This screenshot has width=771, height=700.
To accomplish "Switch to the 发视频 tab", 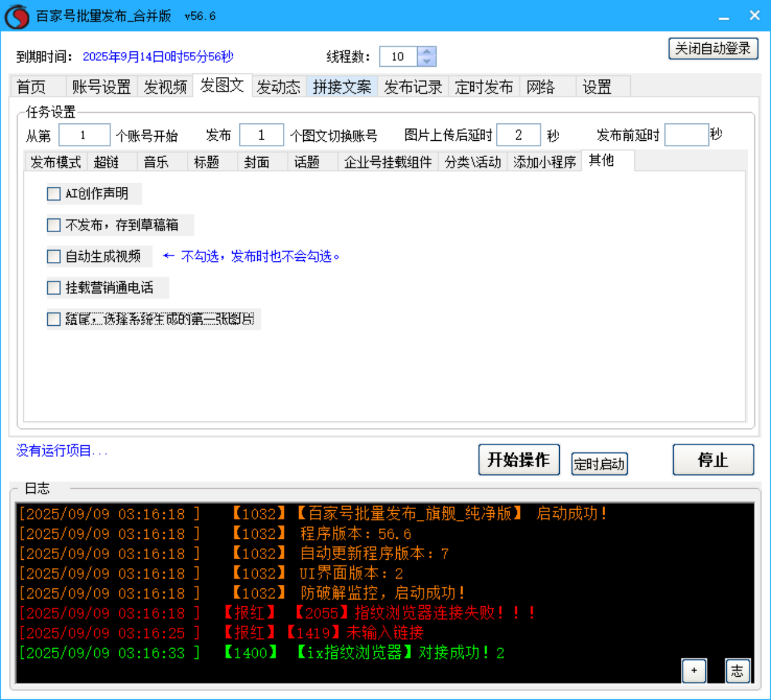I will click(165, 87).
